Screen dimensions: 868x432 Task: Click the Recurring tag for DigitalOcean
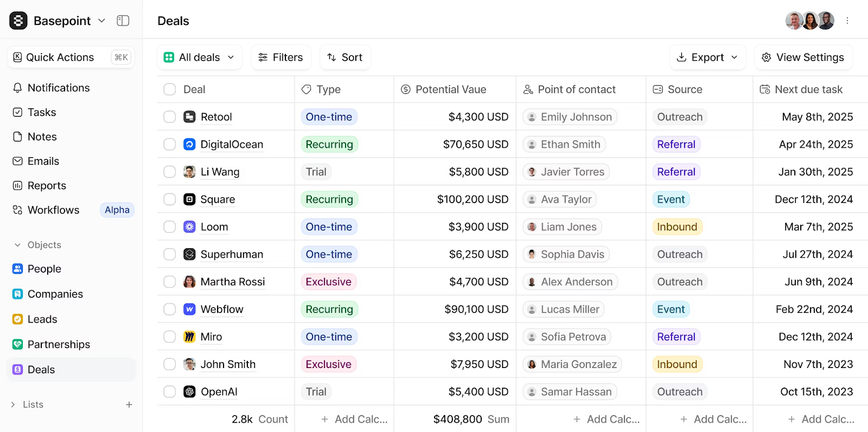[x=329, y=144]
